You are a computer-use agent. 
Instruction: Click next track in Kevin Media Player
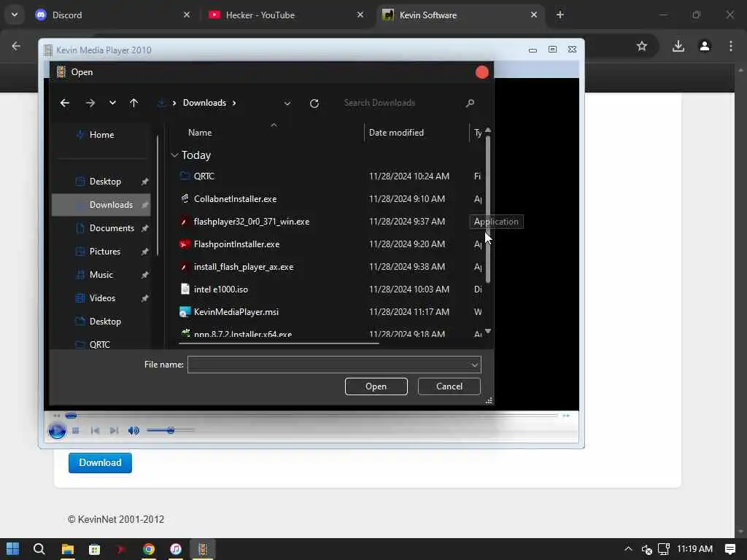click(x=114, y=430)
